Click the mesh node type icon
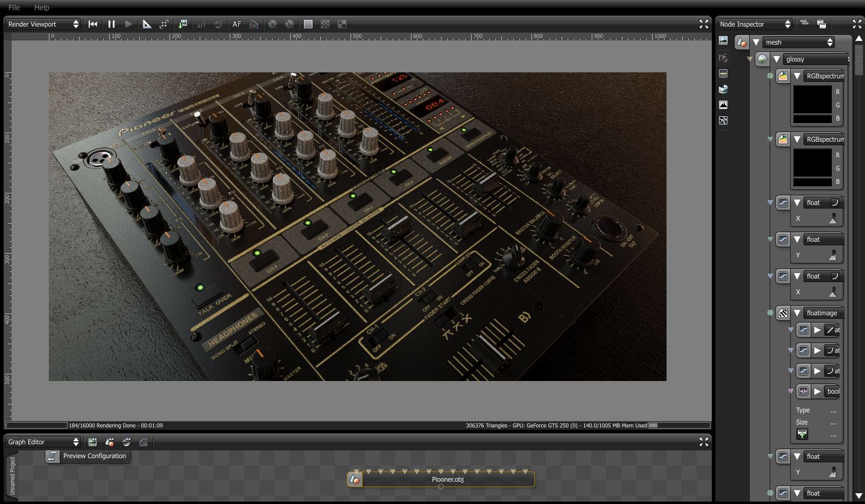This screenshot has height=504, width=865. click(742, 42)
